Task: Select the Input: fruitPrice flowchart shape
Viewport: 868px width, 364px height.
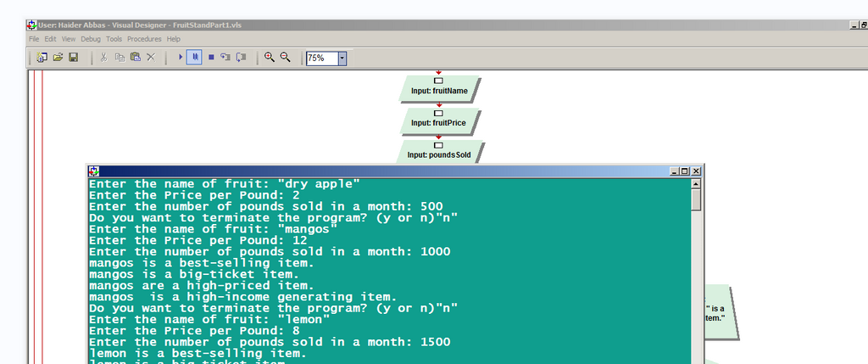Action: click(x=439, y=122)
